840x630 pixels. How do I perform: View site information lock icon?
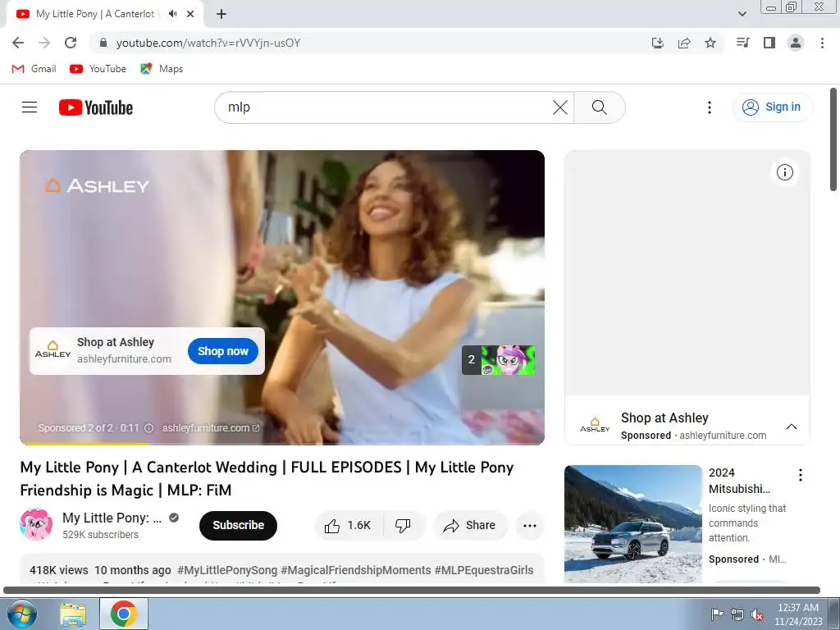pyautogui.click(x=103, y=43)
